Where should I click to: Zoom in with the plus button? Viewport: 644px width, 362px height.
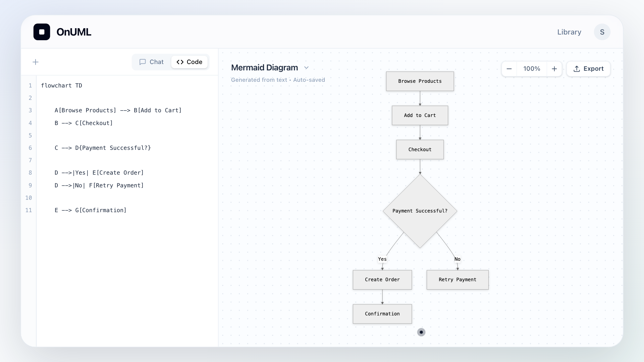click(x=554, y=69)
